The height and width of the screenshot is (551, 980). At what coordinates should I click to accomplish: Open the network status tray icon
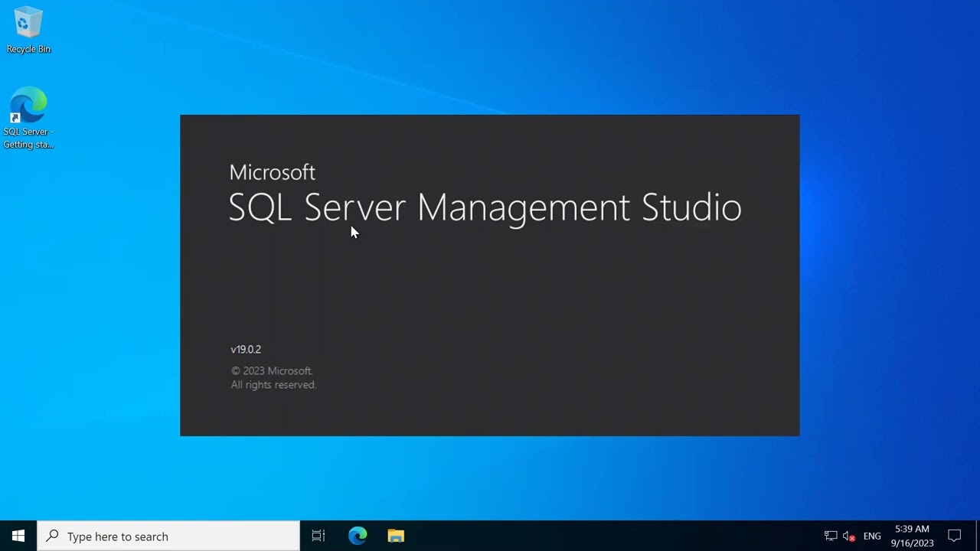[x=831, y=536]
